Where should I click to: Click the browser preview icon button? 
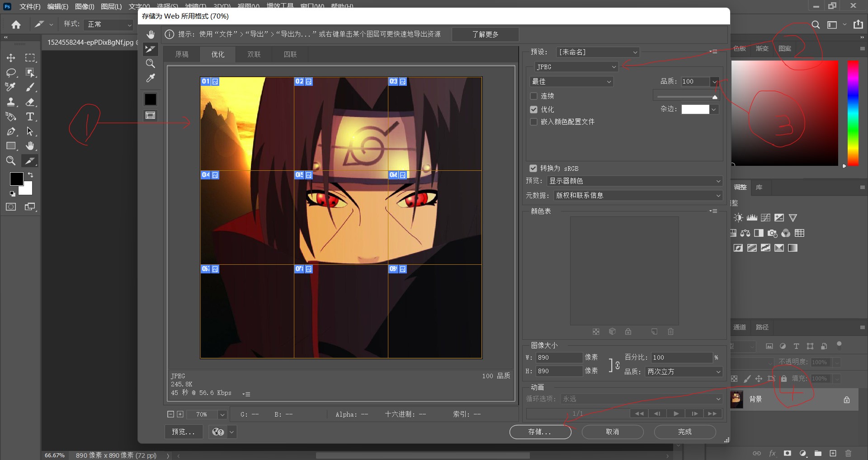click(x=218, y=432)
